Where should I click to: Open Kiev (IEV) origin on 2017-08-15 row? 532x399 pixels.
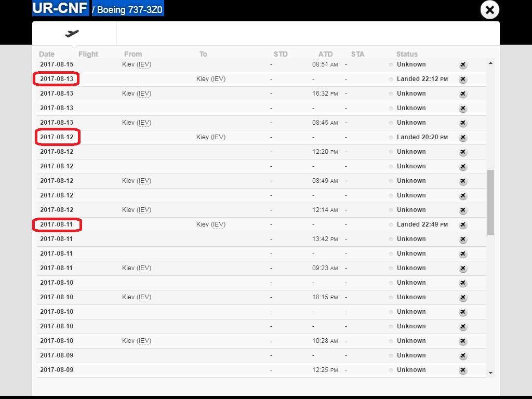click(x=137, y=64)
